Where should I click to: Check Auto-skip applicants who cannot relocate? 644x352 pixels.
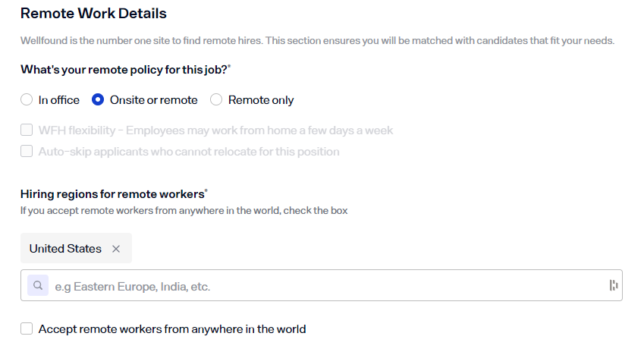[27, 152]
